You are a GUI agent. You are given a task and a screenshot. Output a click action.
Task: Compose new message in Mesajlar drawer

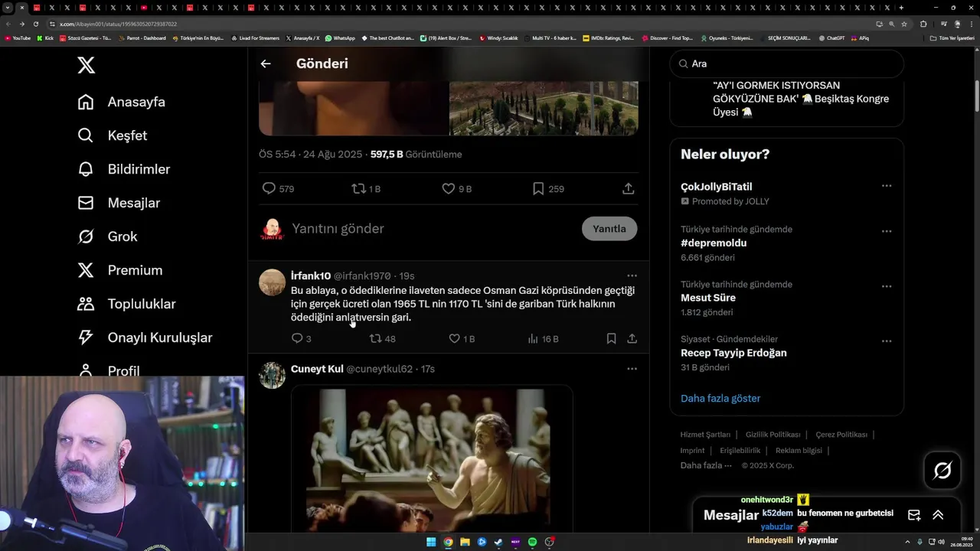[914, 515]
